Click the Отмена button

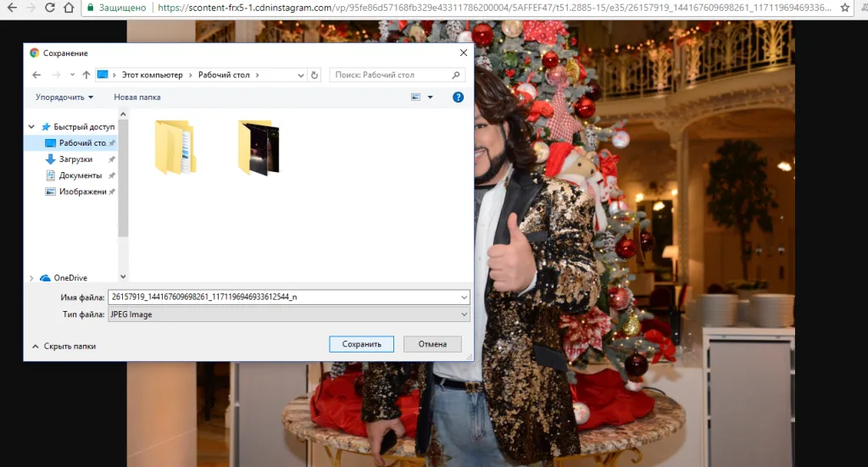coord(432,344)
